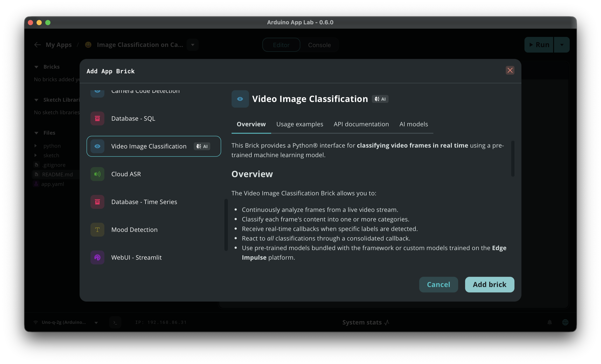Click the README.md file icon
This screenshot has height=364, width=601.
pyautogui.click(x=36, y=174)
